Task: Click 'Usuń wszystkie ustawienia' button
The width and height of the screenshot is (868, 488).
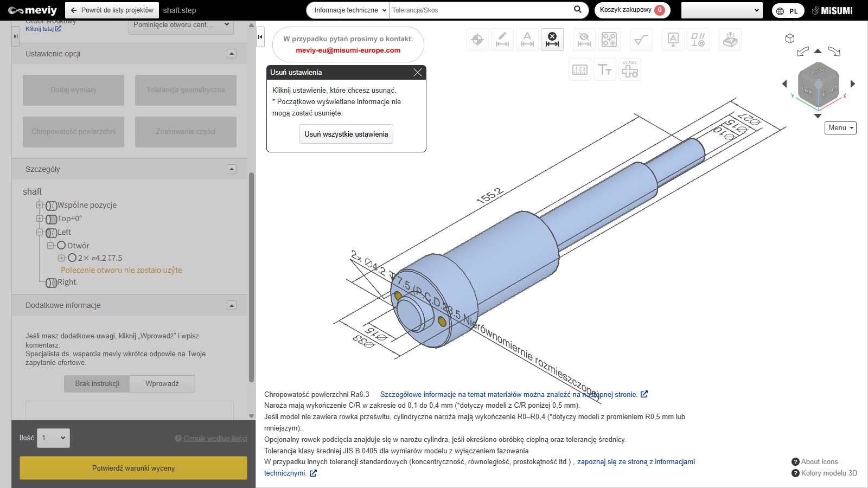Action: 346,134
